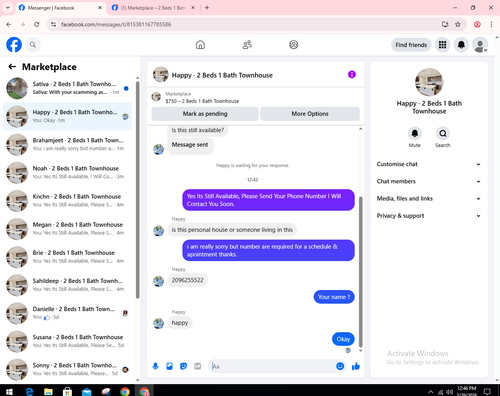This screenshot has width=500, height=396.
Task: Open account profile avatar menu
Action: 480,45
